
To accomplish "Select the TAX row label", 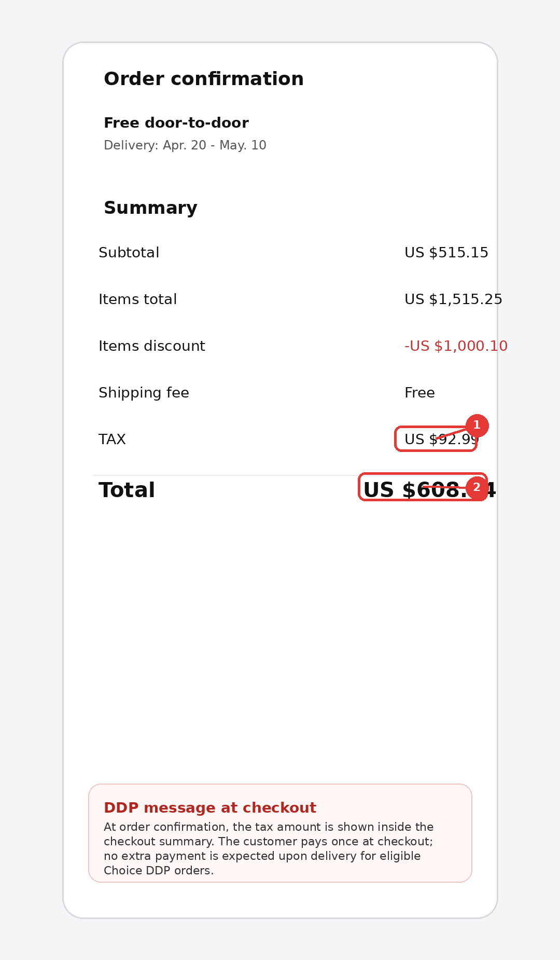I will coord(113,439).
